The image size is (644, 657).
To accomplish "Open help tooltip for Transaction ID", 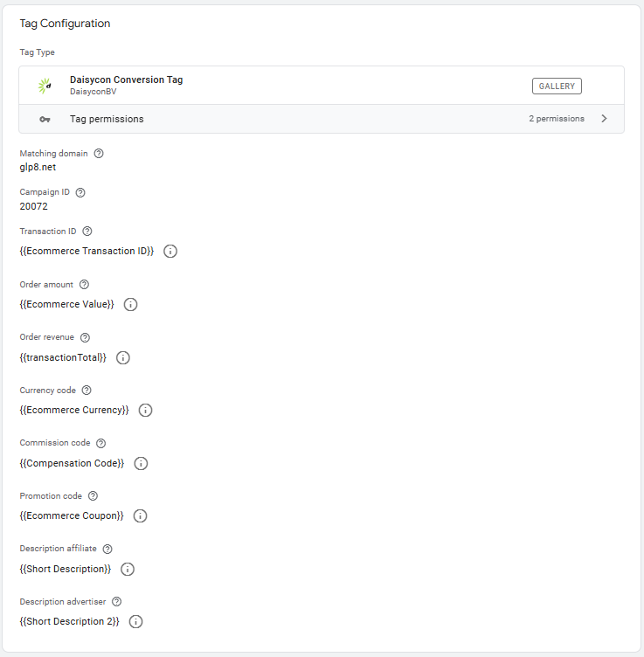I will pyautogui.click(x=87, y=232).
